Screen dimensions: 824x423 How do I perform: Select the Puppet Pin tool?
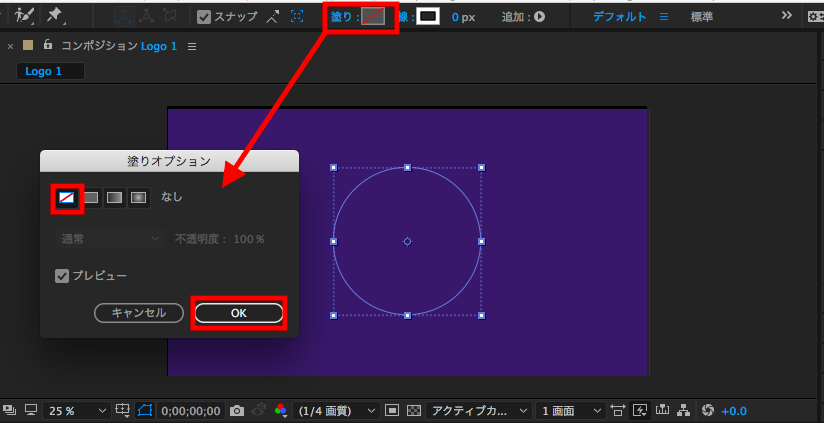point(55,16)
